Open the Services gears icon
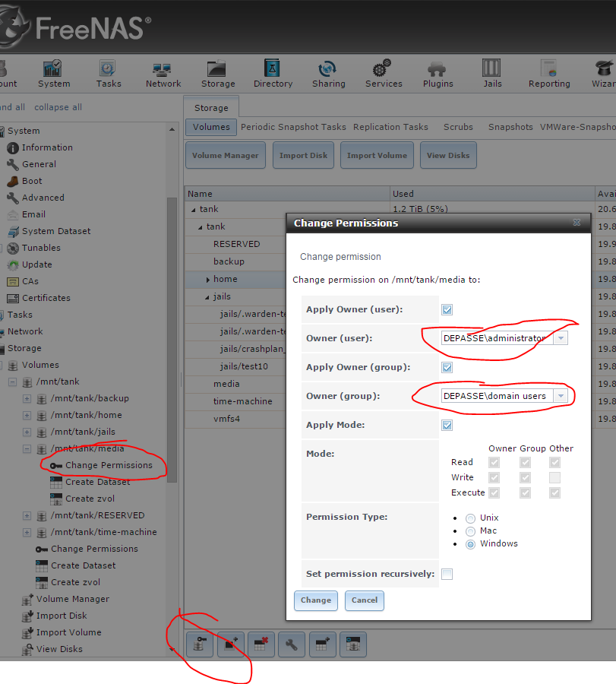The width and height of the screenshot is (616, 684). (384, 73)
